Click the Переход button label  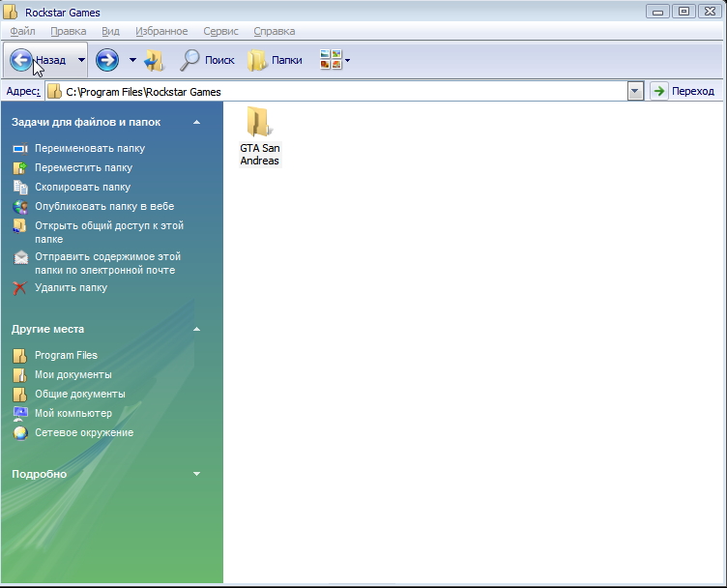click(x=693, y=91)
